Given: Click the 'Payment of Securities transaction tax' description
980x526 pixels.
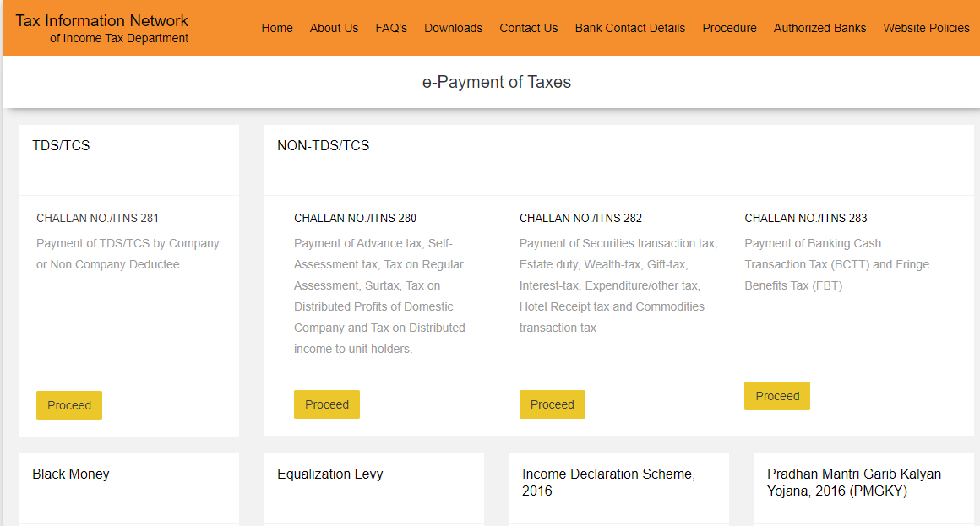Looking at the screenshot, I should (618, 285).
